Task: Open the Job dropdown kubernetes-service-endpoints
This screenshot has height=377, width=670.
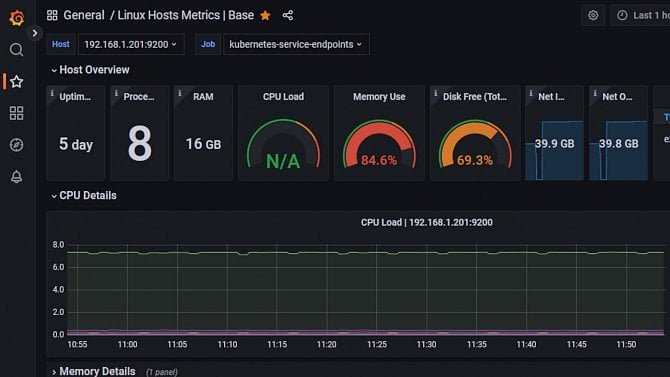Action: click(296, 44)
